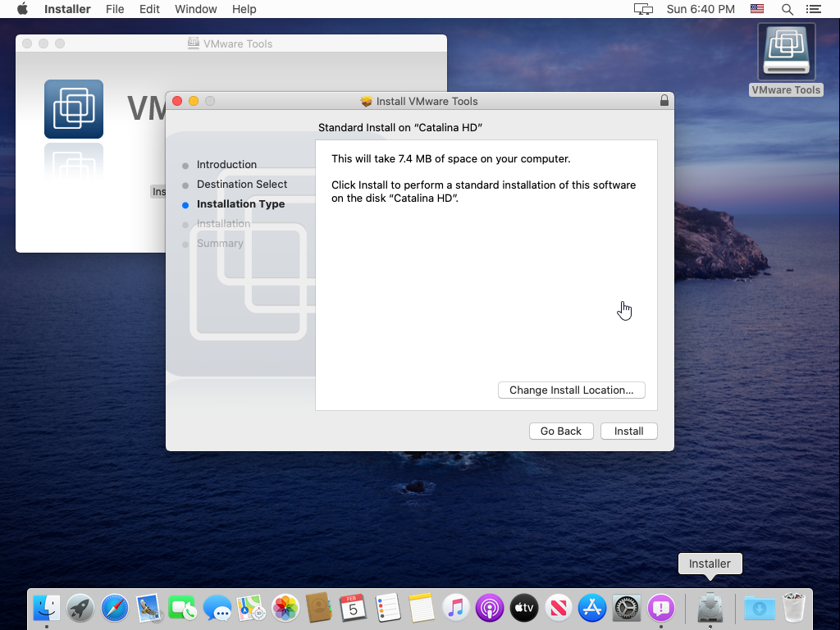Click the US input source flag menu
The image size is (840, 630).
757,9
